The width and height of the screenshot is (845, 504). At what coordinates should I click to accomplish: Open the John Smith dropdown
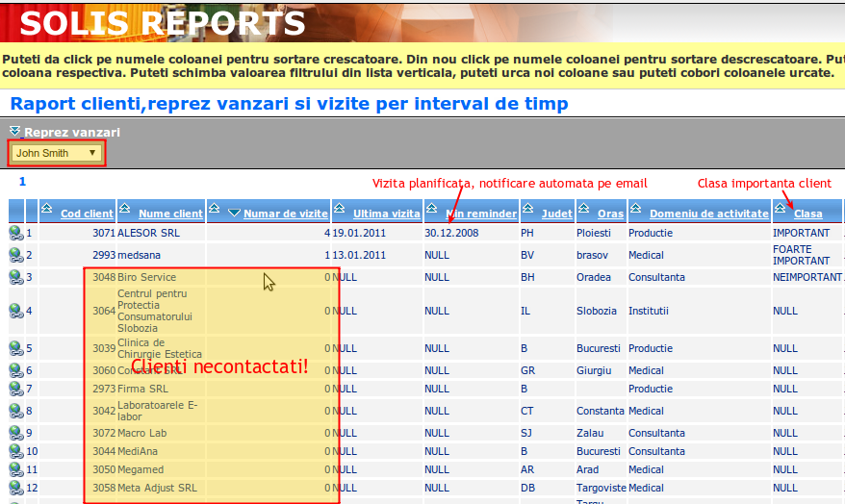[x=56, y=153]
